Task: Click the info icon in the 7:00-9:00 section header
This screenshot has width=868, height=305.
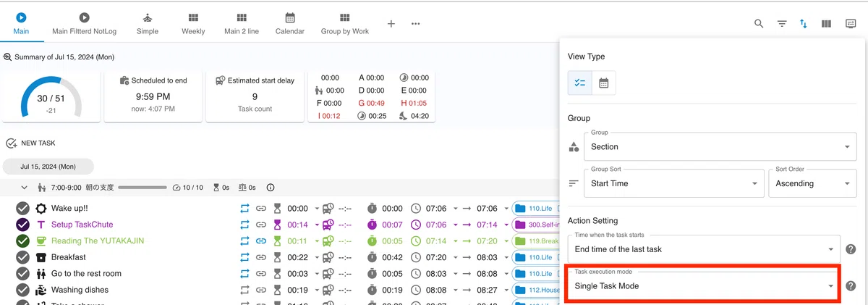Action: click(x=271, y=188)
